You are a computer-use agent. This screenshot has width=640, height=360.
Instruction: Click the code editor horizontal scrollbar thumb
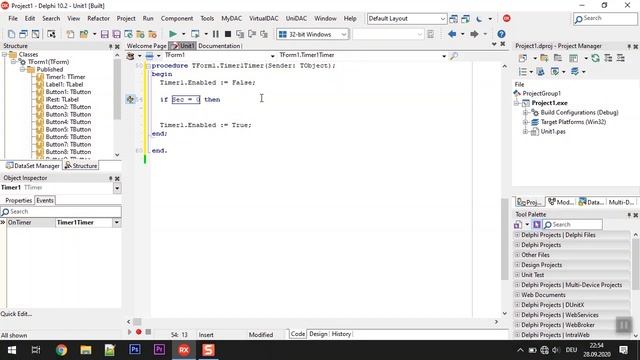138,322
